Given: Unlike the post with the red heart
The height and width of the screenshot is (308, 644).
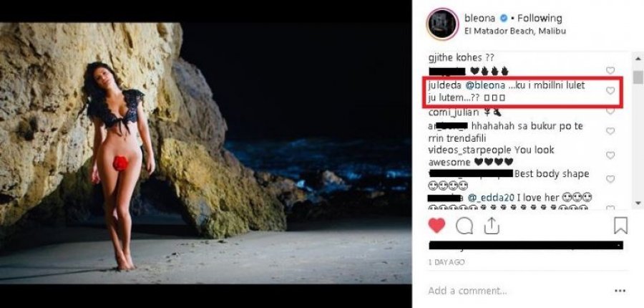Looking at the screenshot, I should 437,226.
